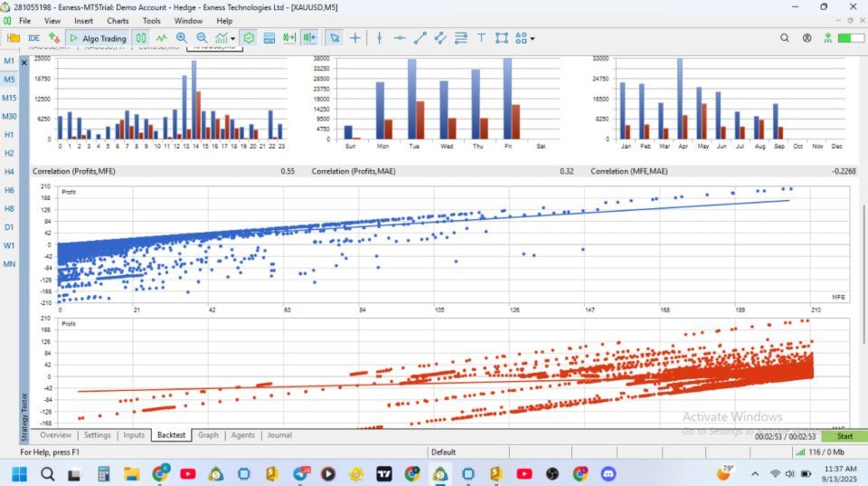Open the Help menu

224,21
